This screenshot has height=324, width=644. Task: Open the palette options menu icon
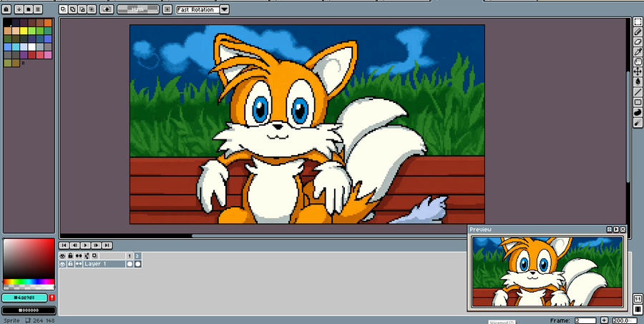(38, 9)
